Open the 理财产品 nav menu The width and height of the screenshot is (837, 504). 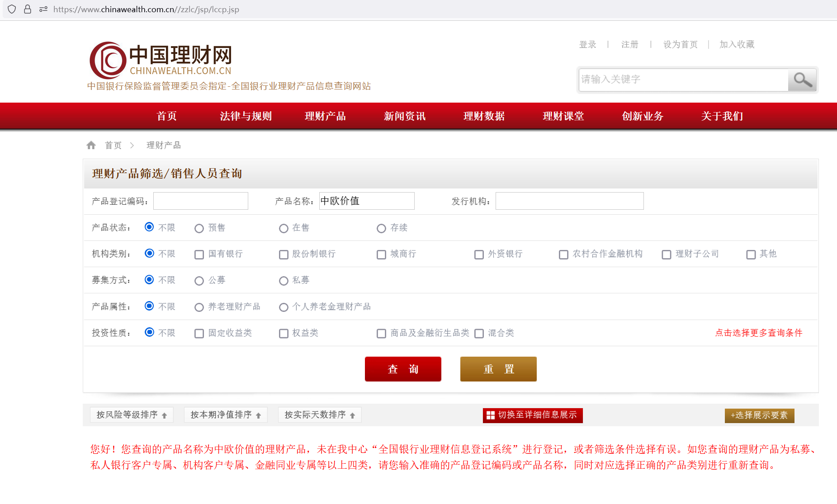tap(325, 116)
